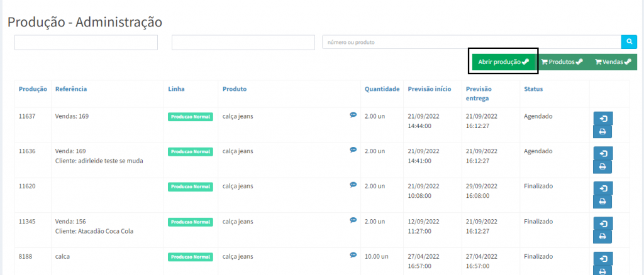
Task: Print production order 11620
Action: click(x=602, y=202)
